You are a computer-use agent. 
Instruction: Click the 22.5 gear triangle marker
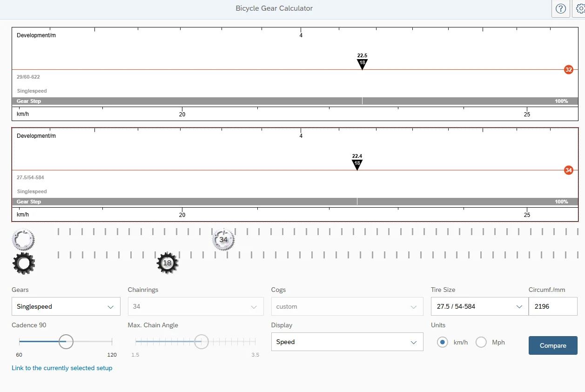pyautogui.click(x=362, y=63)
